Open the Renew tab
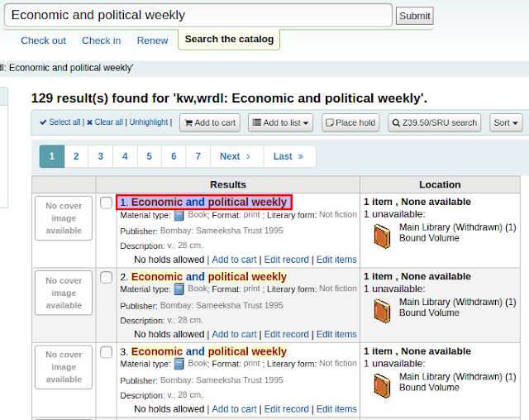This screenshot has width=529, height=420. click(x=152, y=41)
